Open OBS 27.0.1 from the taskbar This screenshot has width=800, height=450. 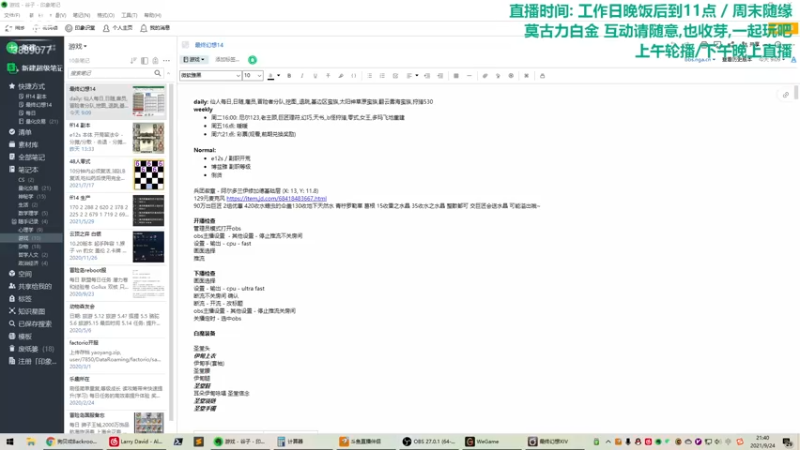pyautogui.click(x=429, y=441)
